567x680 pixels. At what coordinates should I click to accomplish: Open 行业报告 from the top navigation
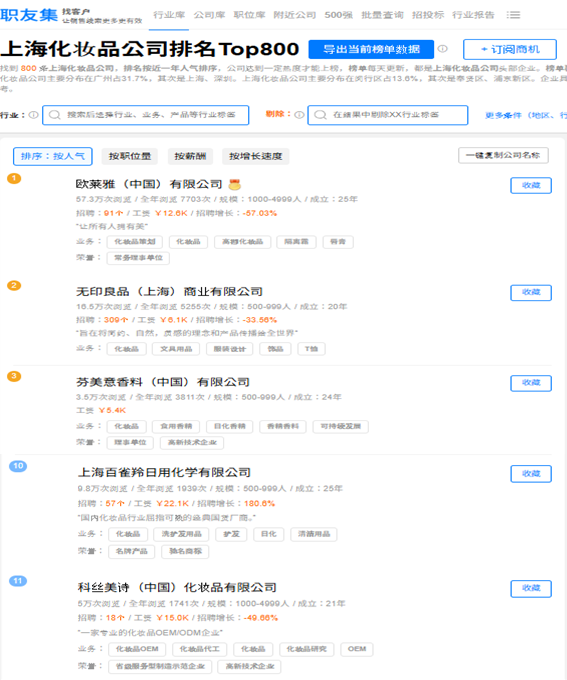tap(473, 15)
